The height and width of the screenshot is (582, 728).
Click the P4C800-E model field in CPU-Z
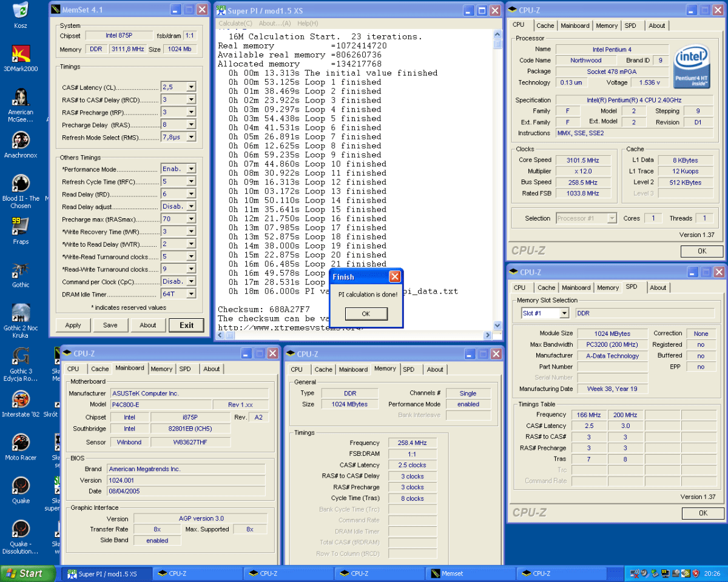(x=161, y=404)
